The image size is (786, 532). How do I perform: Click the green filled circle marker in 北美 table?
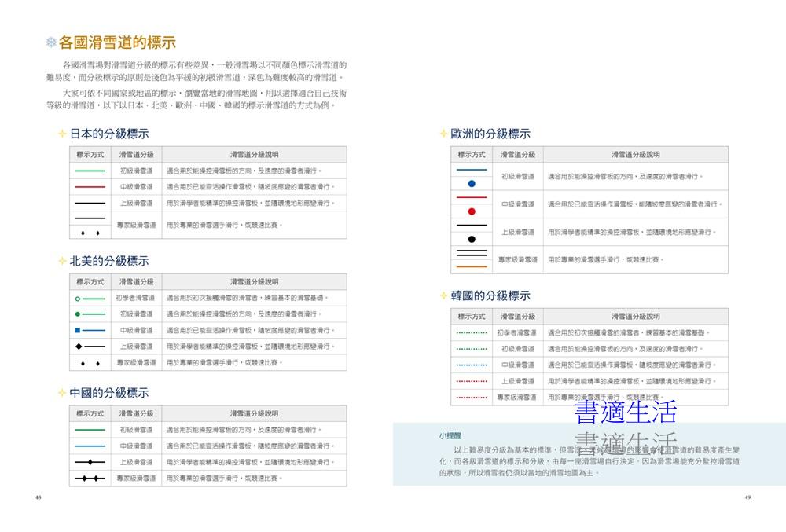click(78, 314)
